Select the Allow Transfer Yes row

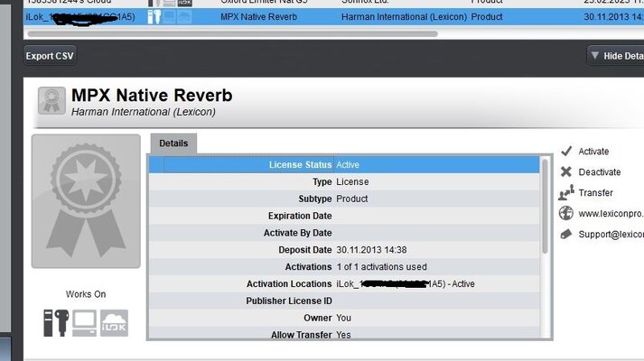coord(344,334)
